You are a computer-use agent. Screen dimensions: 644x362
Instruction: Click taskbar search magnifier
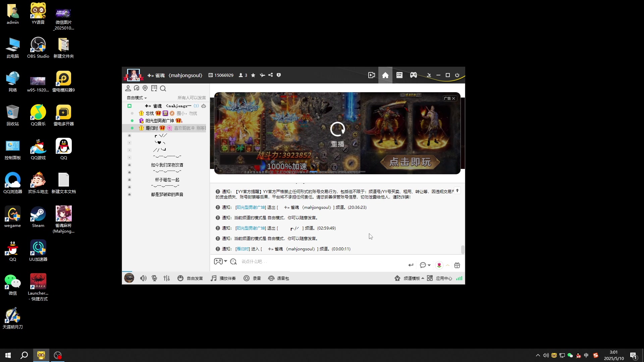(x=24, y=355)
